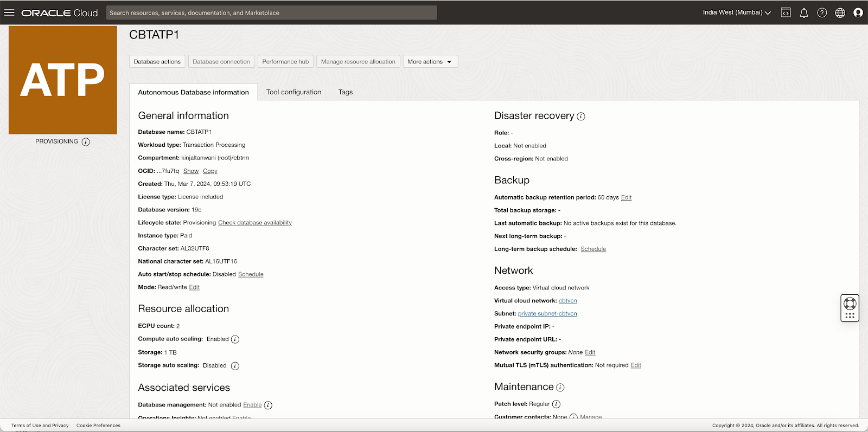
Task: Click the ATP database tile image
Action: tap(63, 80)
